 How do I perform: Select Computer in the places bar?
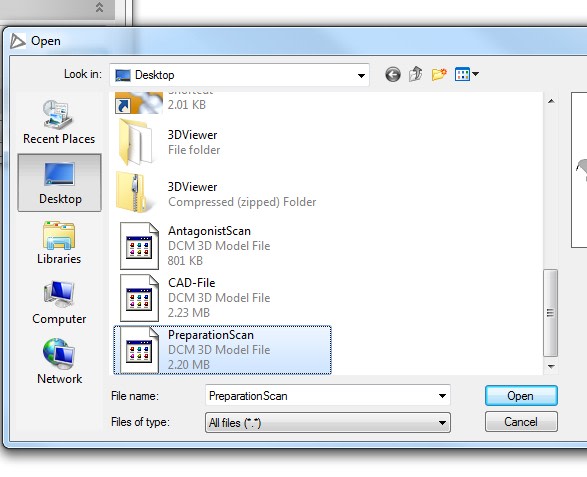(59, 302)
